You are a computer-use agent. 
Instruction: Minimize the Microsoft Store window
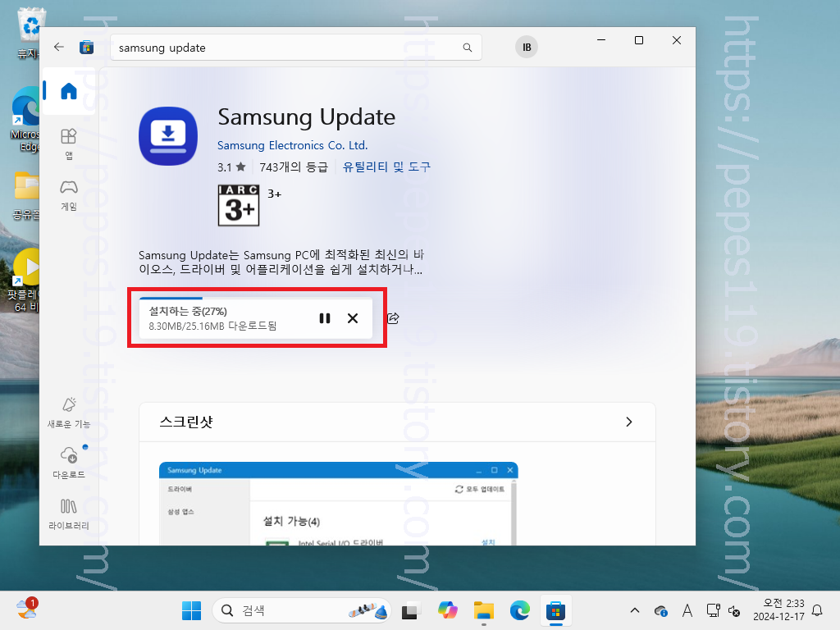(x=601, y=40)
